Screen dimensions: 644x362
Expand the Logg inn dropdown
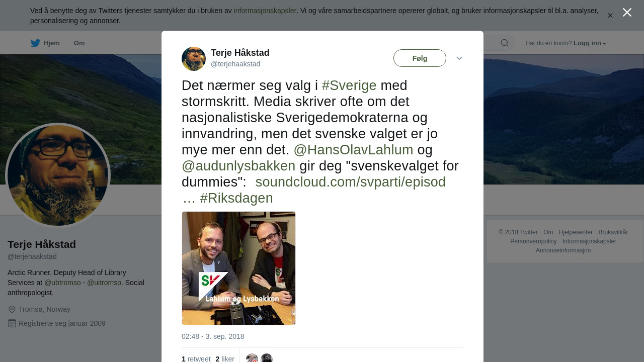coord(590,43)
